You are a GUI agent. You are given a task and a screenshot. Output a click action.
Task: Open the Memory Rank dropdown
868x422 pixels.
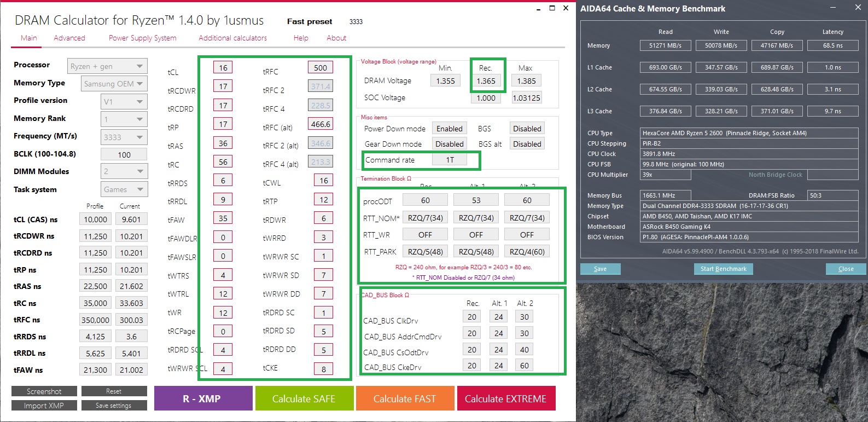click(124, 119)
